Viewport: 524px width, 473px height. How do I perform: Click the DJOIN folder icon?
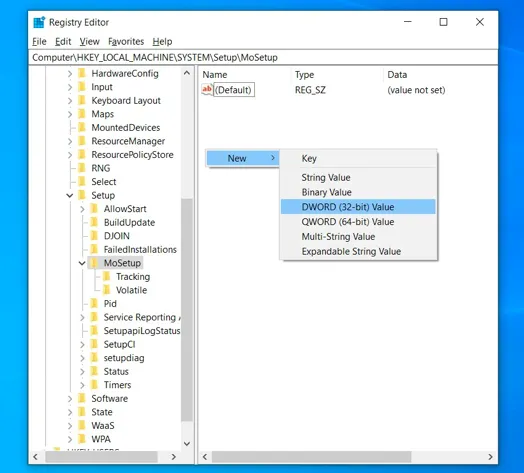(x=94, y=236)
